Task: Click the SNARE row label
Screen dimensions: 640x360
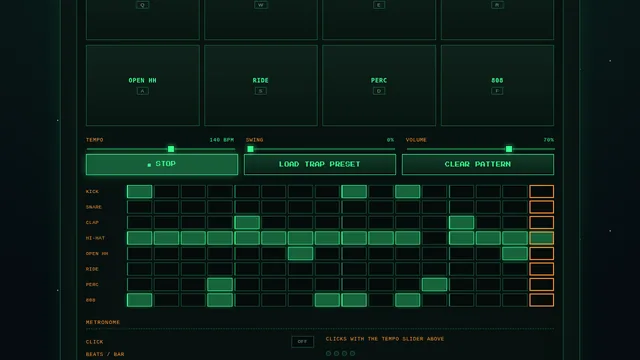Action: [x=94, y=207]
